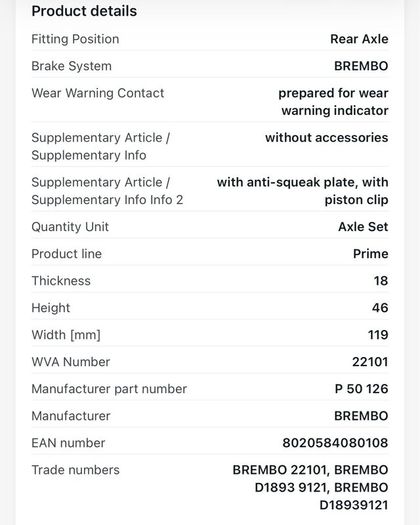Screen dimensions: 420x525
Task: Click the Product line Prime value
Action: [x=370, y=254]
